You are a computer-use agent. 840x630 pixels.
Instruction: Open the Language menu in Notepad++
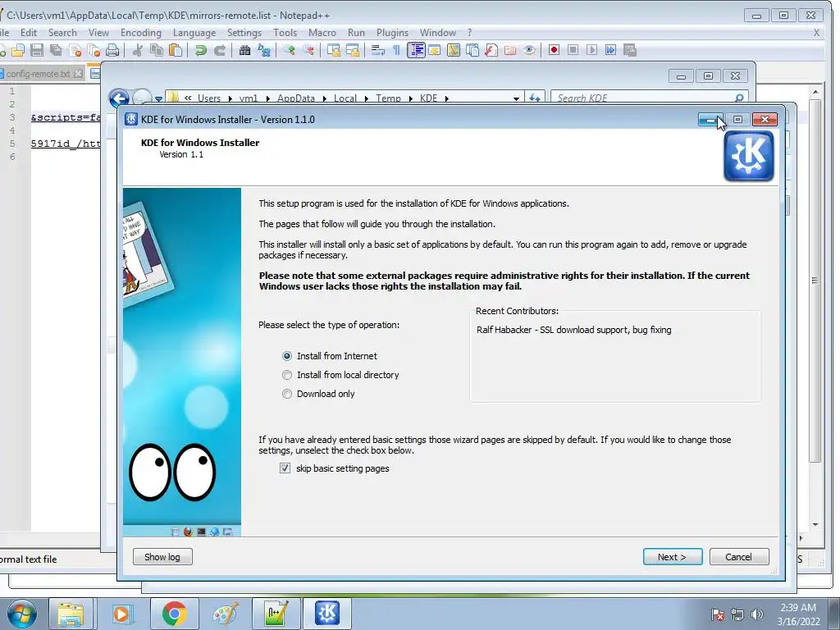[x=194, y=33]
